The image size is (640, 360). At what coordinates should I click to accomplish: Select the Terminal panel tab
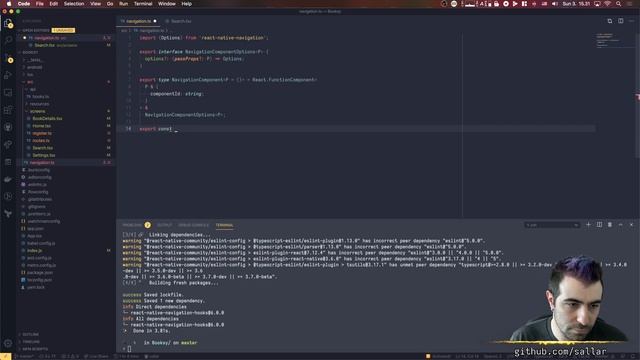pyautogui.click(x=224, y=225)
